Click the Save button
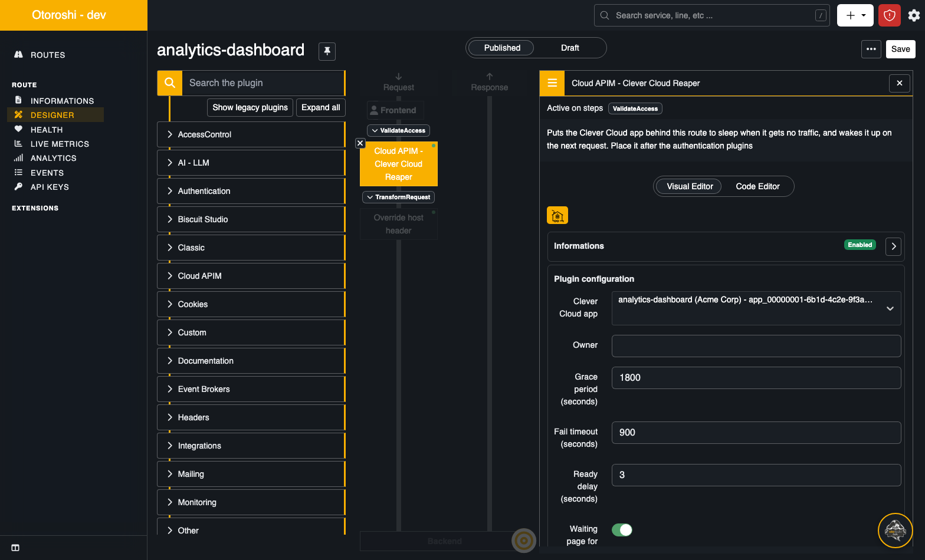925x560 pixels. (900, 49)
